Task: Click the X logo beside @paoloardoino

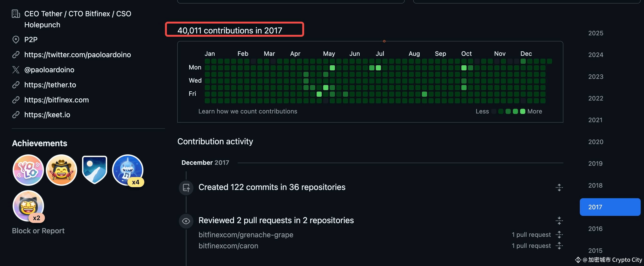Action: pyautogui.click(x=16, y=70)
